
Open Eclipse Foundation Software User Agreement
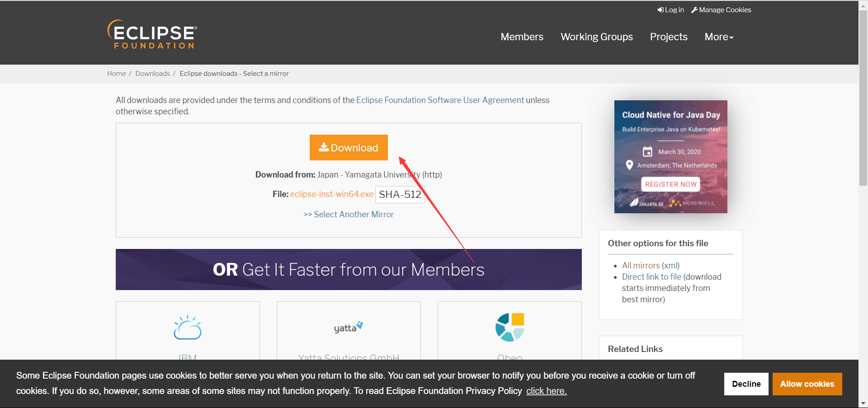(x=440, y=100)
